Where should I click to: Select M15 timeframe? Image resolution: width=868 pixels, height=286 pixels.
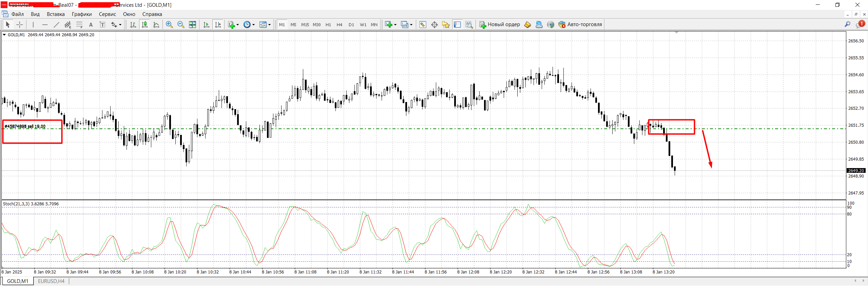(305, 24)
